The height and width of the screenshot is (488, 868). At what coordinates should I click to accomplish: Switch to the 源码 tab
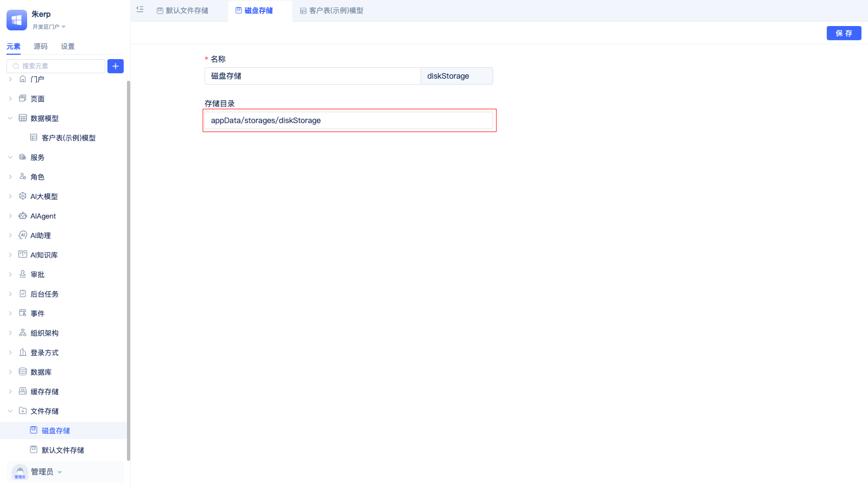click(x=41, y=47)
